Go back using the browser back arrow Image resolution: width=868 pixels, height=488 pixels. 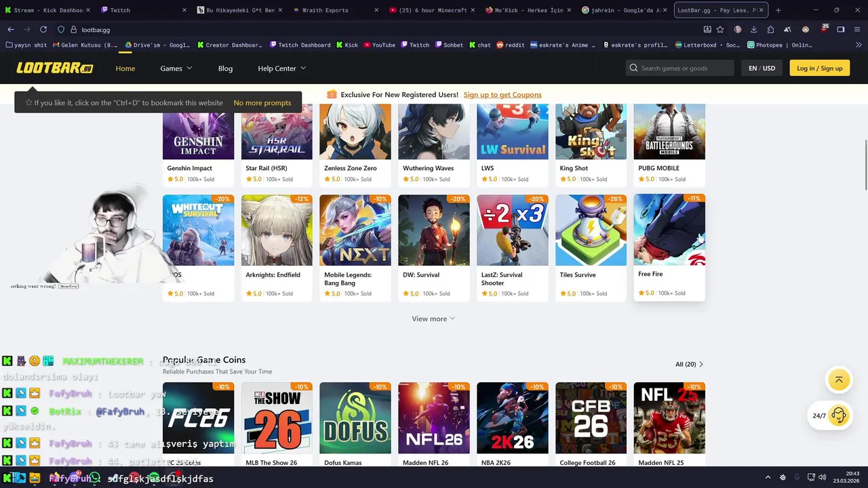click(11, 30)
